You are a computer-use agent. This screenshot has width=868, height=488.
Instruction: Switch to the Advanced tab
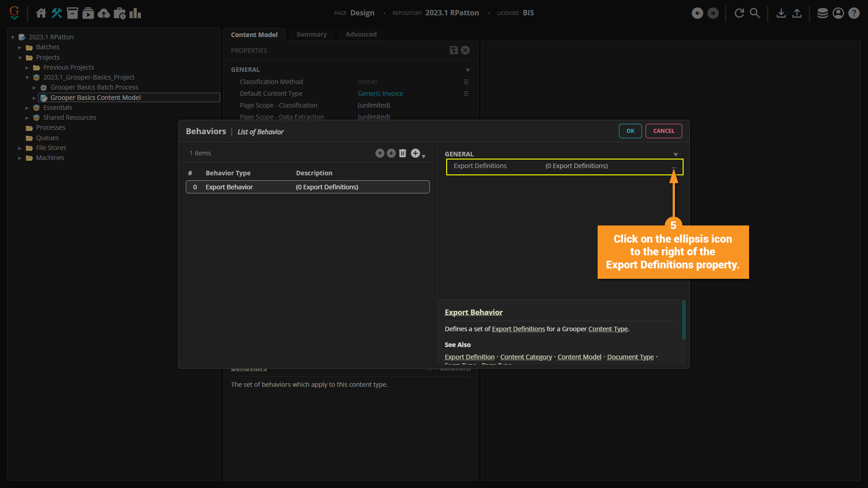coord(361,34)
